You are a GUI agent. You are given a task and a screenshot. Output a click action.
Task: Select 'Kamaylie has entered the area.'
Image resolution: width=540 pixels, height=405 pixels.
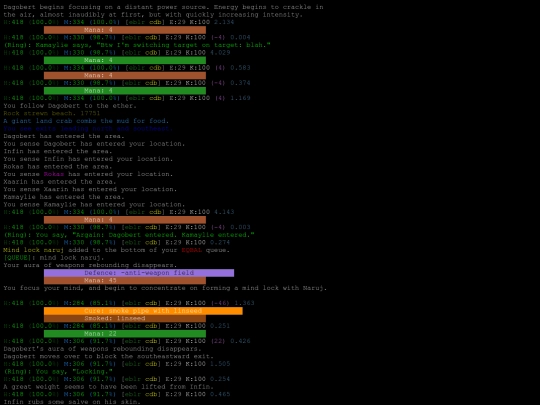coord(64,196)
